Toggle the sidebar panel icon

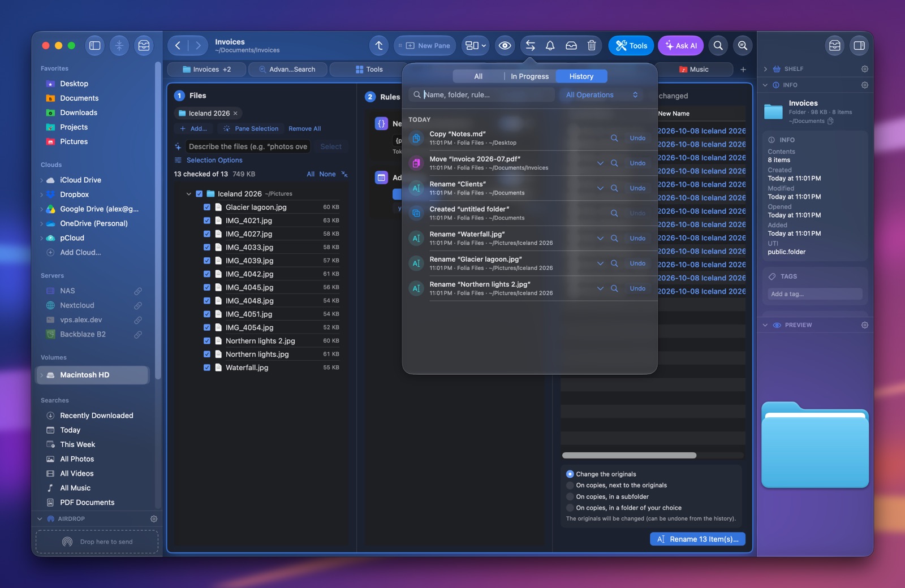95,46
